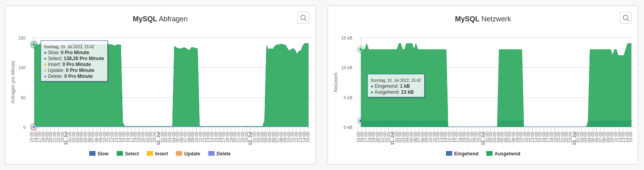Click the blue Slow color swatch
Viewport: 644px width, 170px height.
pyautogui.click(x=92, y=153)
